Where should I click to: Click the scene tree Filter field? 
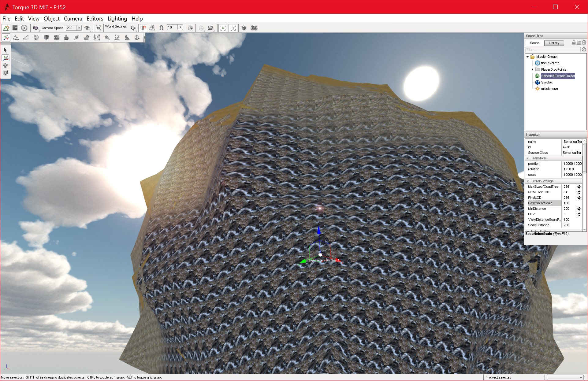[x=553, y=50]
